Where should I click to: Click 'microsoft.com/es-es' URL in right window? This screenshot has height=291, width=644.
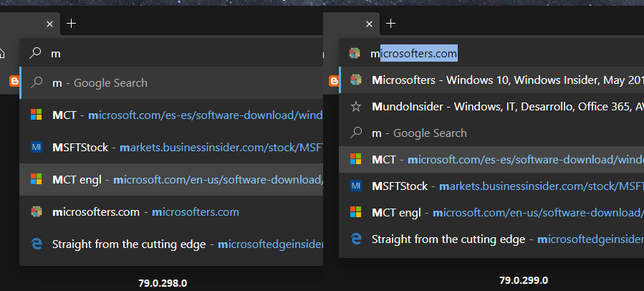pos(526,159)
